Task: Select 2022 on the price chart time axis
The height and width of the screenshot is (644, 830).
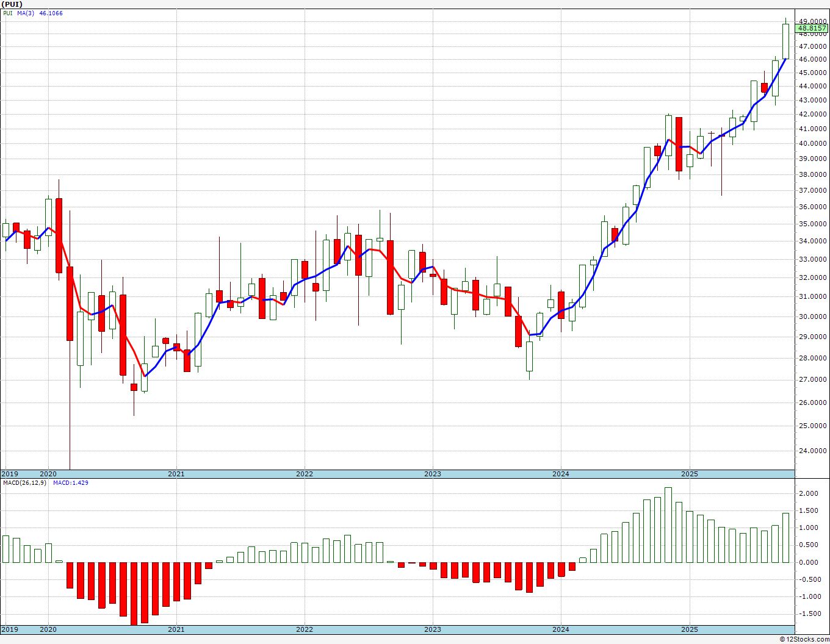Action: pyautogui.click(x=304, y=474)
